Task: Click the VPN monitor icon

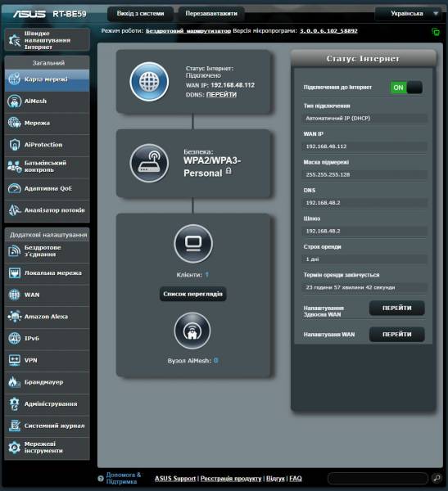Action: (x=15, y=360)
